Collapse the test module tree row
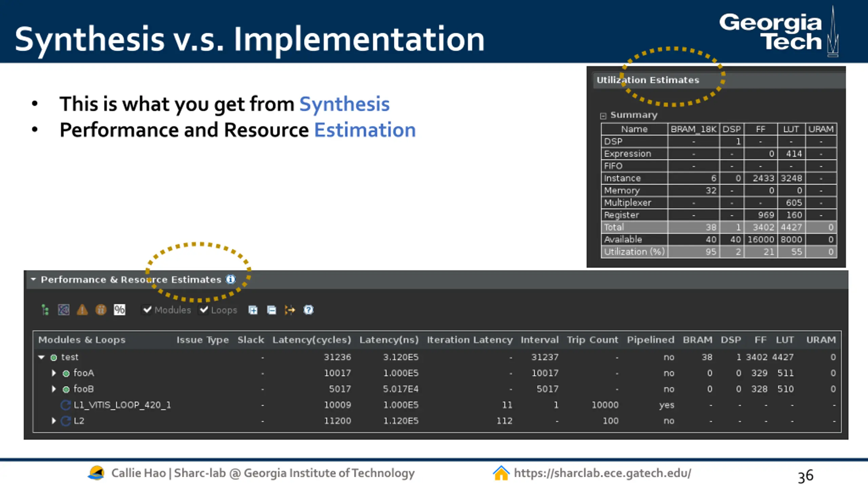This screenshot has width=868, height=488. point(41,357)
